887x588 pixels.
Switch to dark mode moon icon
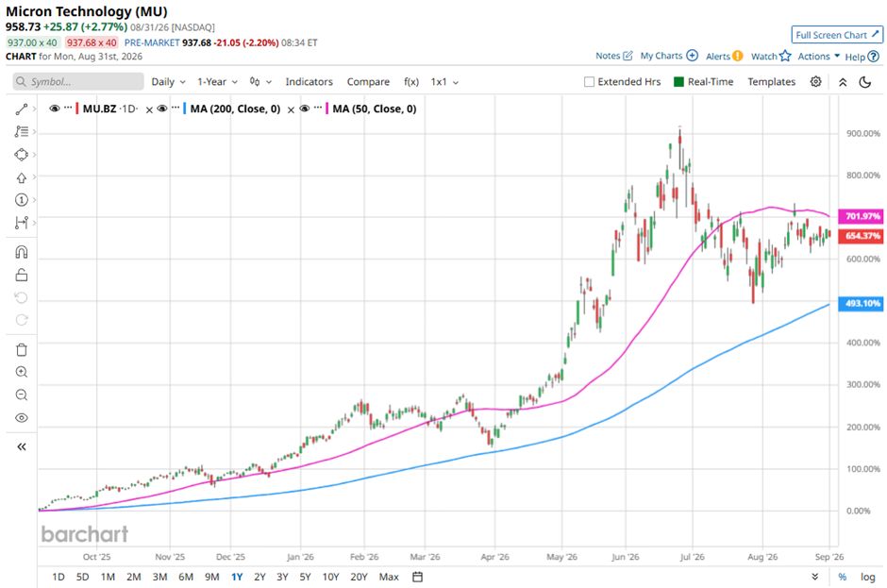click(x=864, y=82)
